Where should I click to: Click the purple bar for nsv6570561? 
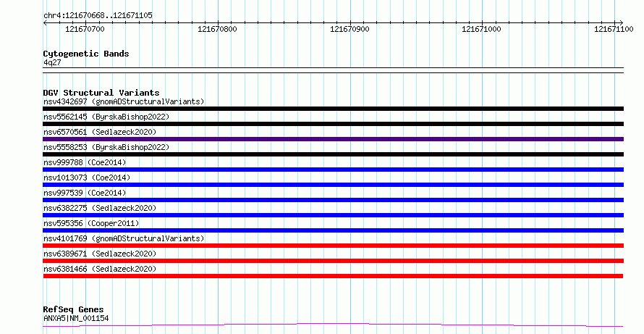(x=333, y=139)
